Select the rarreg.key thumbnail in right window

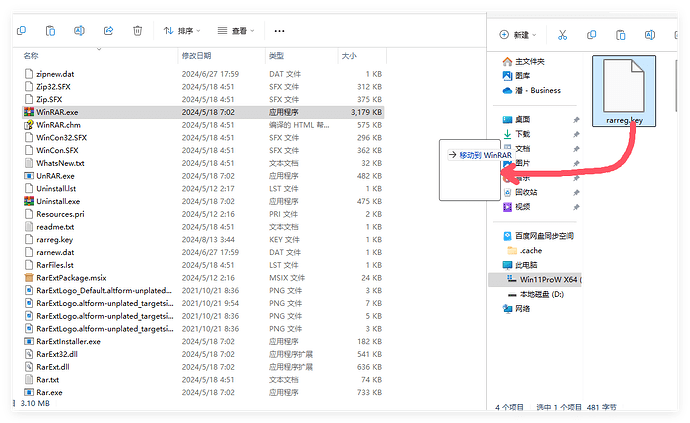click(624, 91)
